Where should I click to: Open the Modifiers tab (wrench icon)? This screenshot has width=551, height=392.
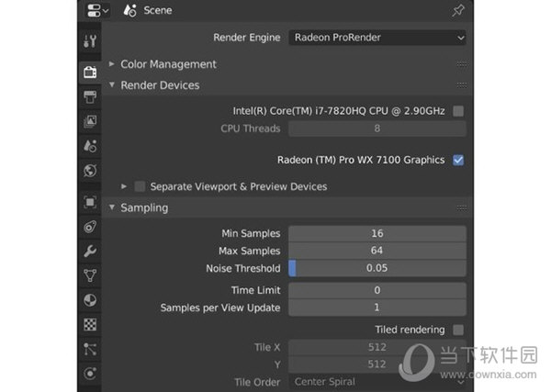pos(90,252)
